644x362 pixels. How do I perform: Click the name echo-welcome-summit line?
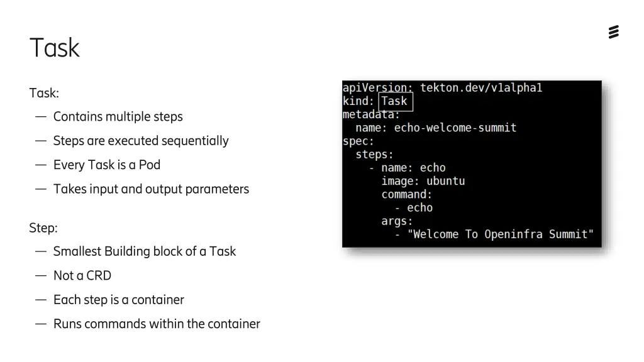[x=436, y=128]
